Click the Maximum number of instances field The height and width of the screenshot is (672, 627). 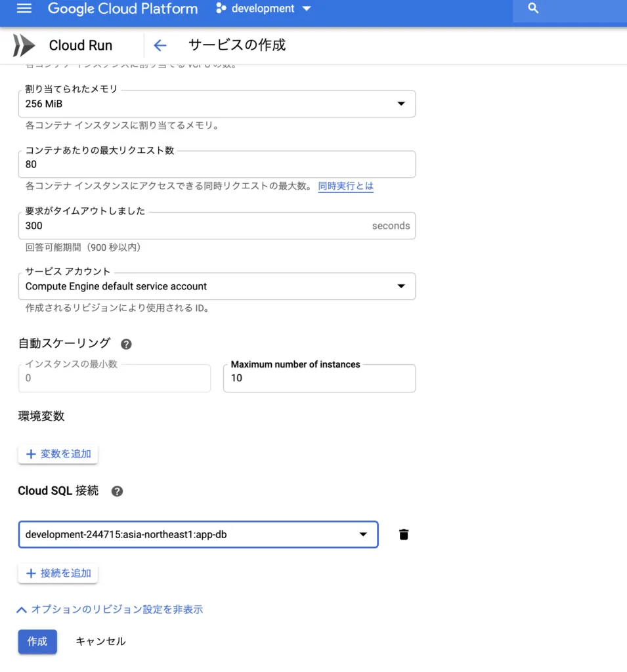320,378
